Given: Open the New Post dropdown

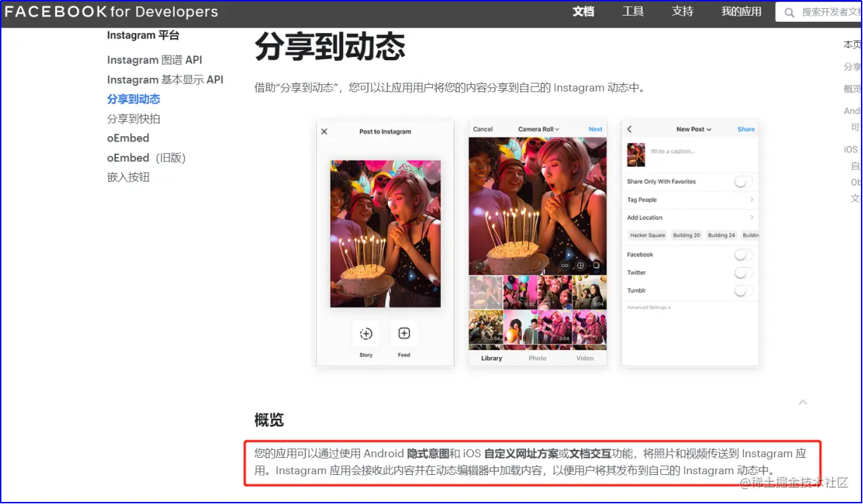Looking at the screenshot, I should point(694,129).
